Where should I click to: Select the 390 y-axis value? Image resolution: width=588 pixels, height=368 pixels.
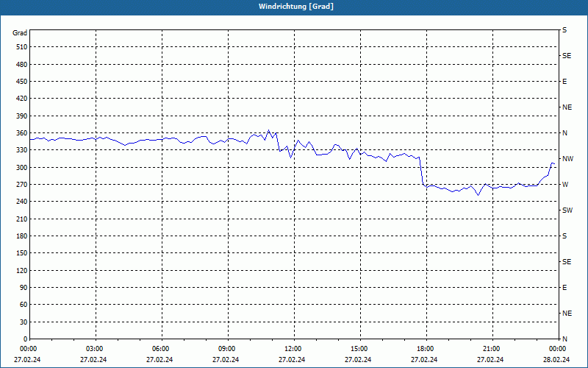(22, 116)
